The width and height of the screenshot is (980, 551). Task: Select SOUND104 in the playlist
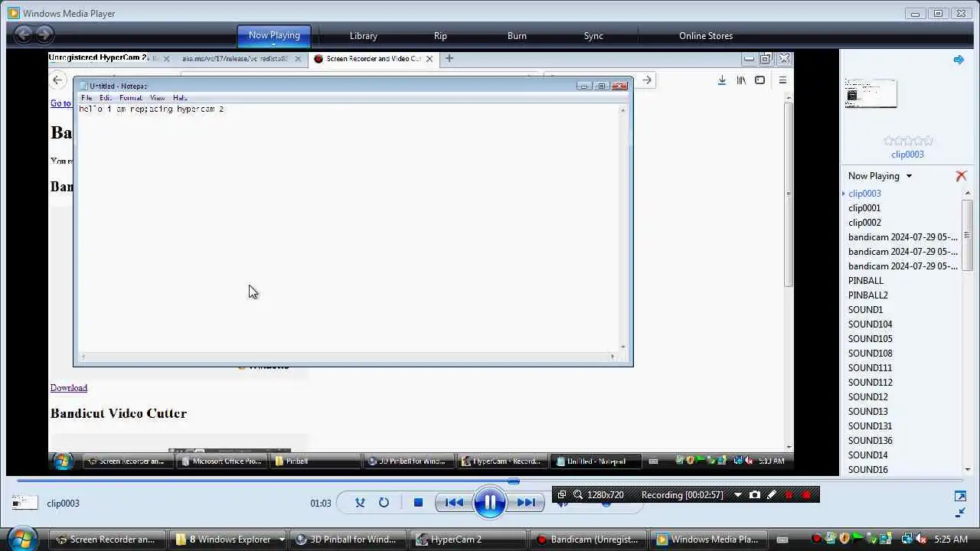(870, 324)
